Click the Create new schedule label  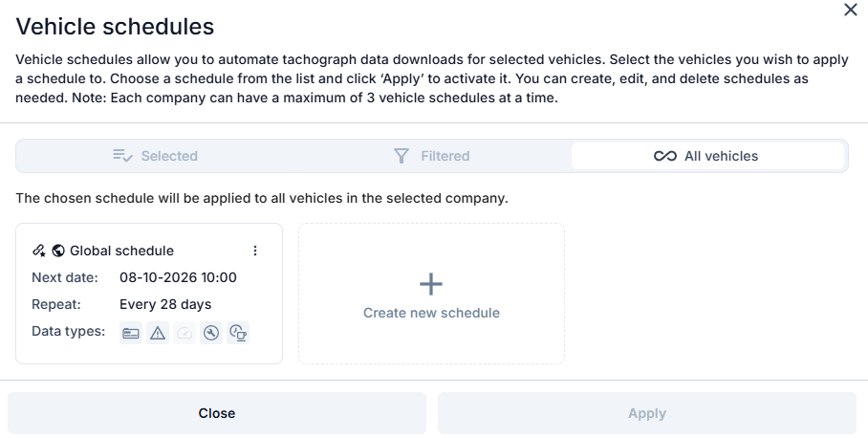[431, 313]
